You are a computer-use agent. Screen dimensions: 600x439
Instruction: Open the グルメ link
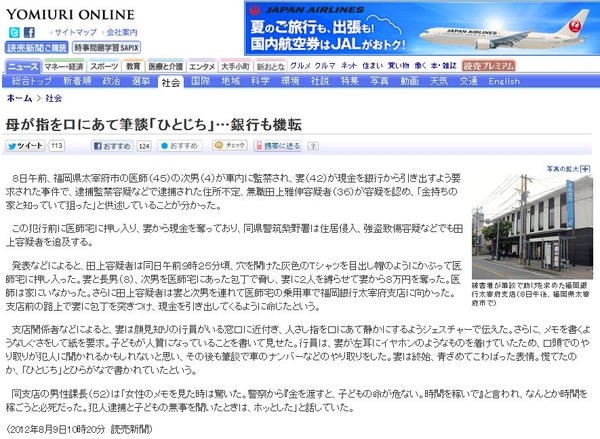(x=300, y=66)
